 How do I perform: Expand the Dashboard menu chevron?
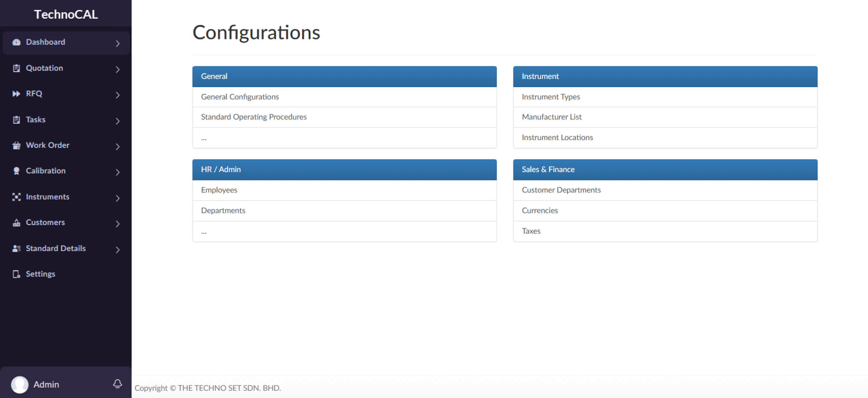118,43
